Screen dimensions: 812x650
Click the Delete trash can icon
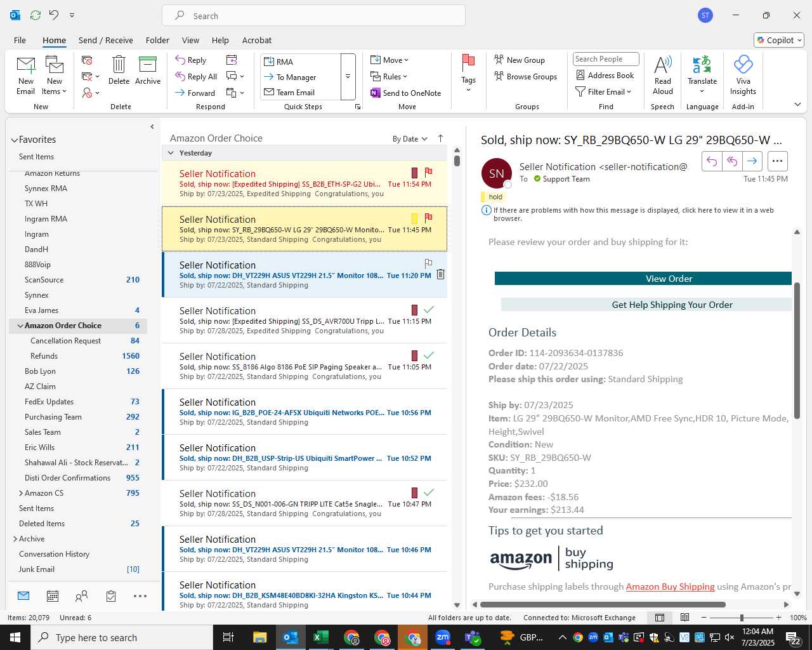point(119,65)
